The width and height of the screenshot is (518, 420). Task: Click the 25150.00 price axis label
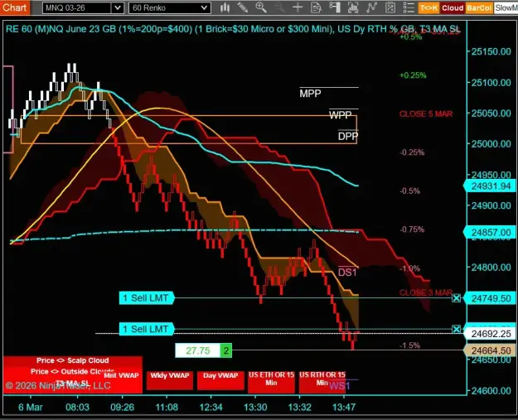491,51
